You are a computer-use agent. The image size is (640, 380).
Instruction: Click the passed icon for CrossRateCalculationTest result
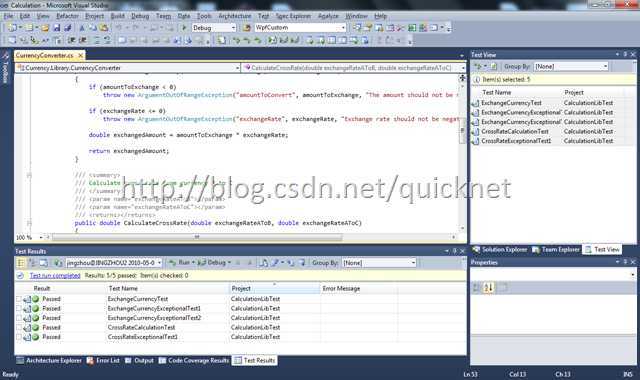[36, 327]
